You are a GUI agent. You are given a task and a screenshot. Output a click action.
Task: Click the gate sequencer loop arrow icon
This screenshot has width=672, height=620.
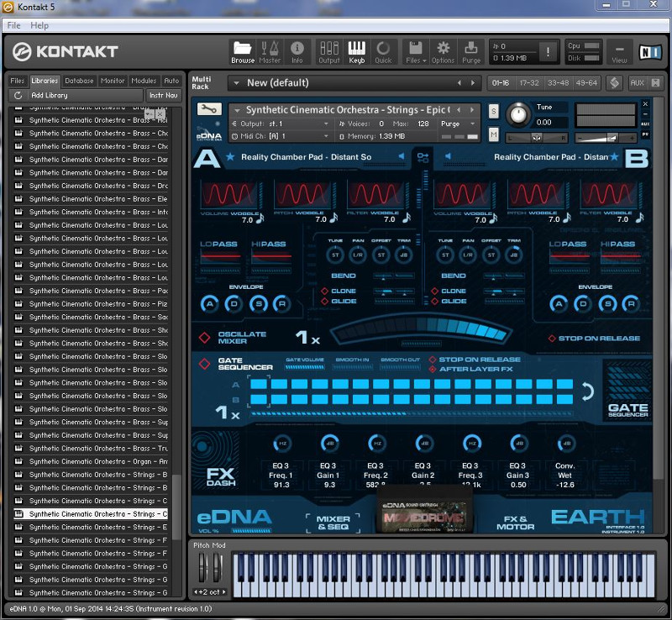pyautogui.click(x=587, y=391)
